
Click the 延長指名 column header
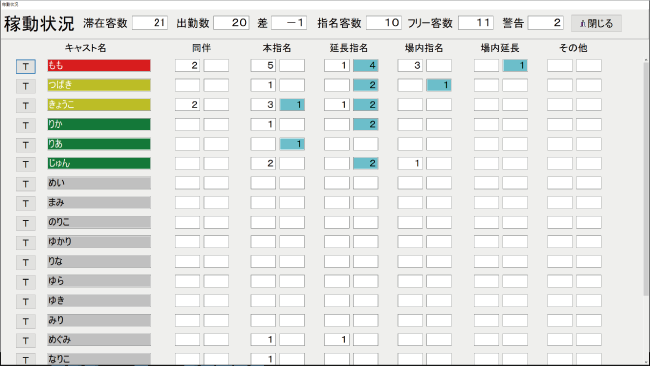(349, 48)
